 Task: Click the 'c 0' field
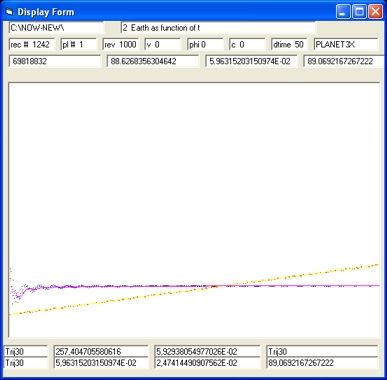(x=247, y=44)
